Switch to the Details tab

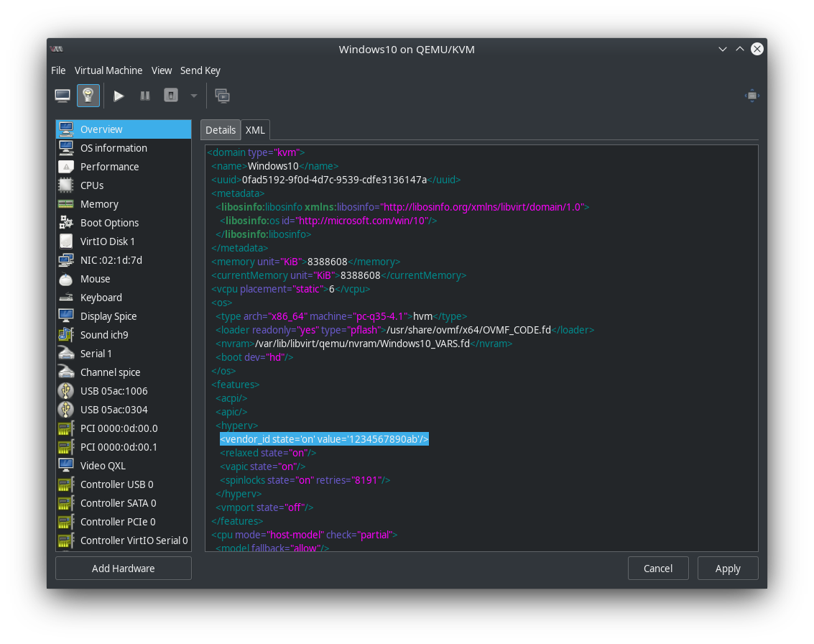pyautogui.click(x=221, y=130)
